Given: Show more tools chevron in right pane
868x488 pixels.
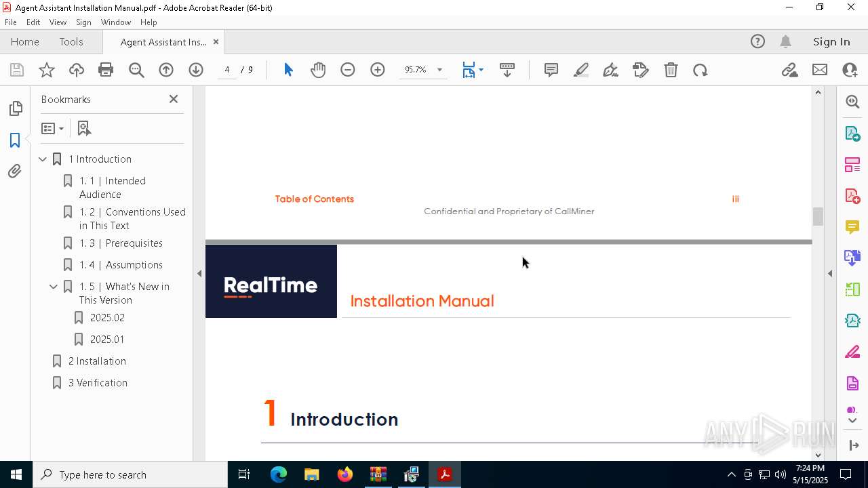Looking at the screenshot, I should (x=852, y=421).
